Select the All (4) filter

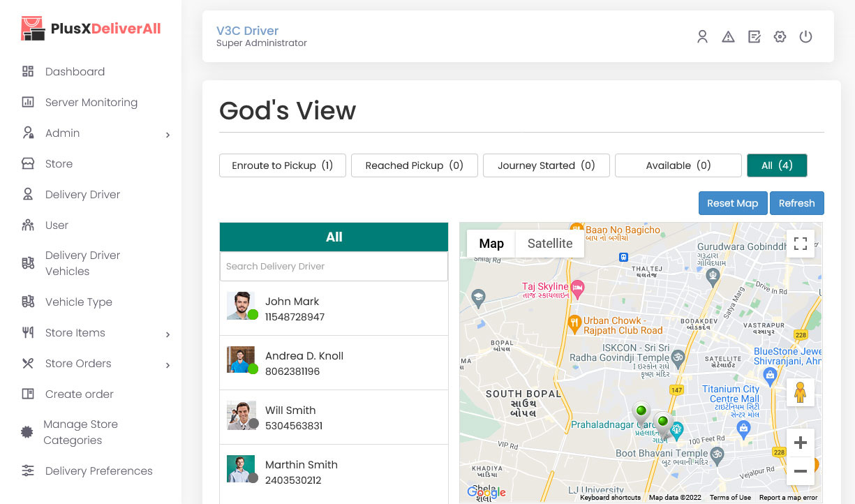tap(777, 165)
